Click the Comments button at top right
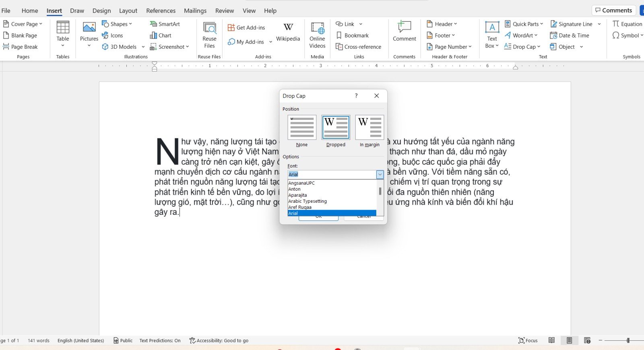This screenshot has height=350, width=644. tap(613, 10)
